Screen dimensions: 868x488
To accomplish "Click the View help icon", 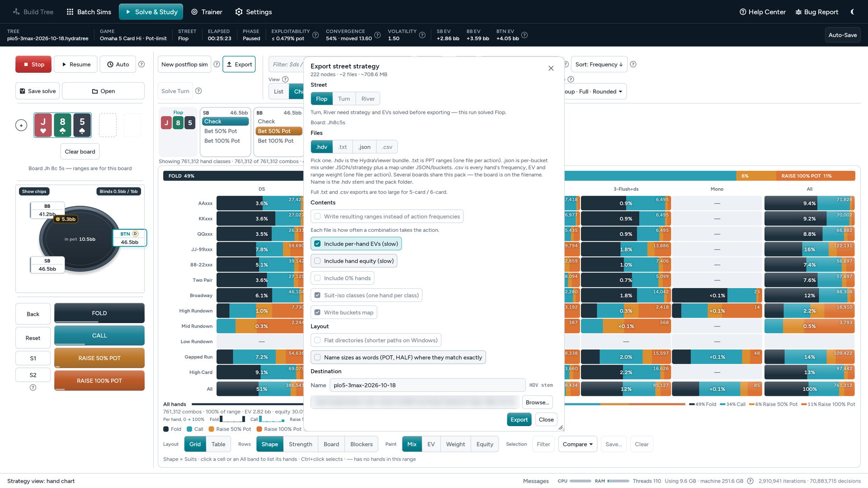I will [285, 79].
